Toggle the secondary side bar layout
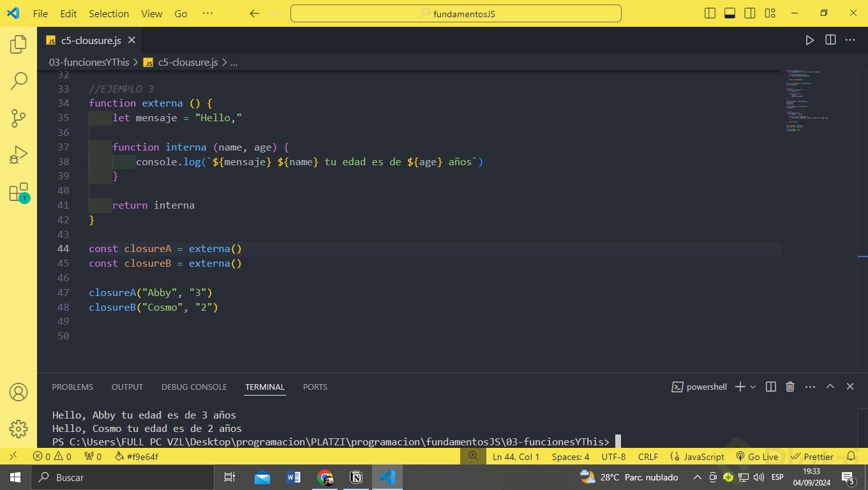868x490 pixels. pyautogui.click(x=750, y=13)
